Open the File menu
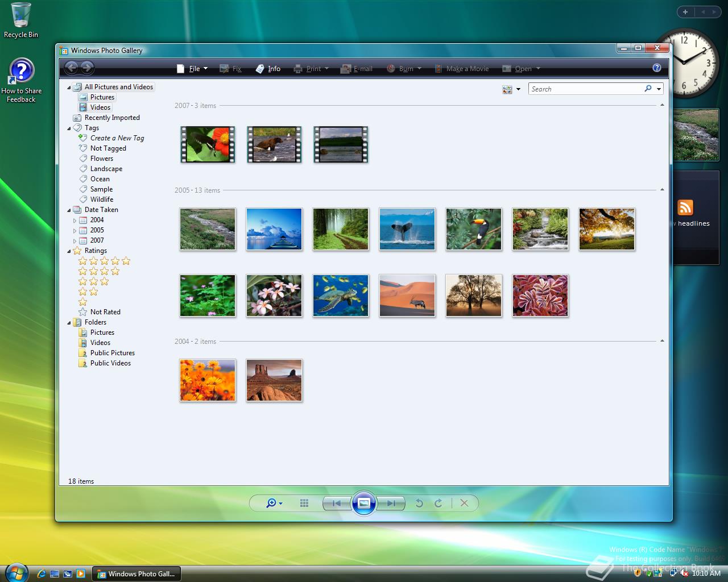Image resolution: width=728 pixels, height=582 pixels. [x=193, y=69]
